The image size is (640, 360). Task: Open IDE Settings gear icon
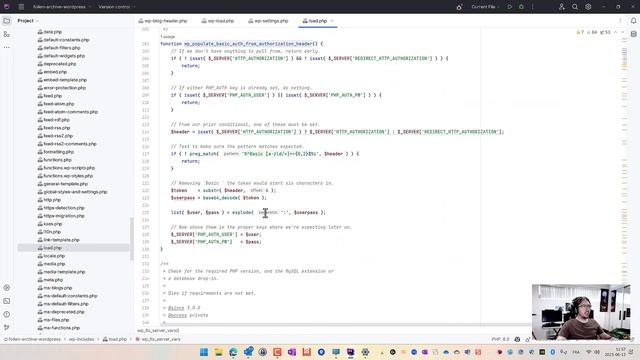click(588, 7)
